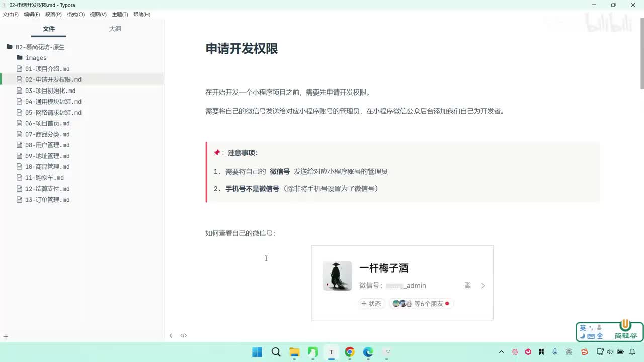Open 01-项目介绍.md file

(47, 69)
